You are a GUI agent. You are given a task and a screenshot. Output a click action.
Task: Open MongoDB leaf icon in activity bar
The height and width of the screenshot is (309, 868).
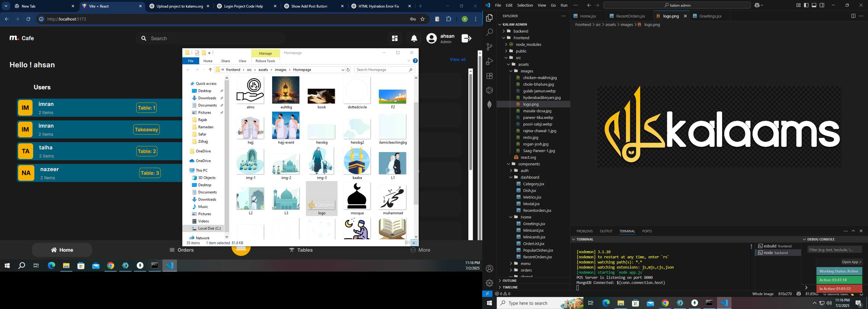(x=489, y=105)
